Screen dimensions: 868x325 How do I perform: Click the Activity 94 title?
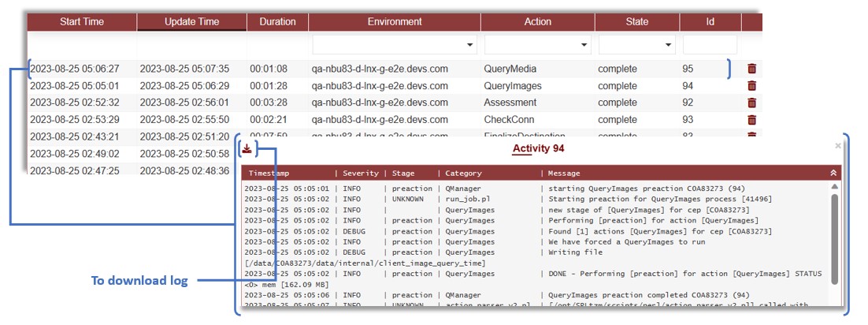pos(538,148)
